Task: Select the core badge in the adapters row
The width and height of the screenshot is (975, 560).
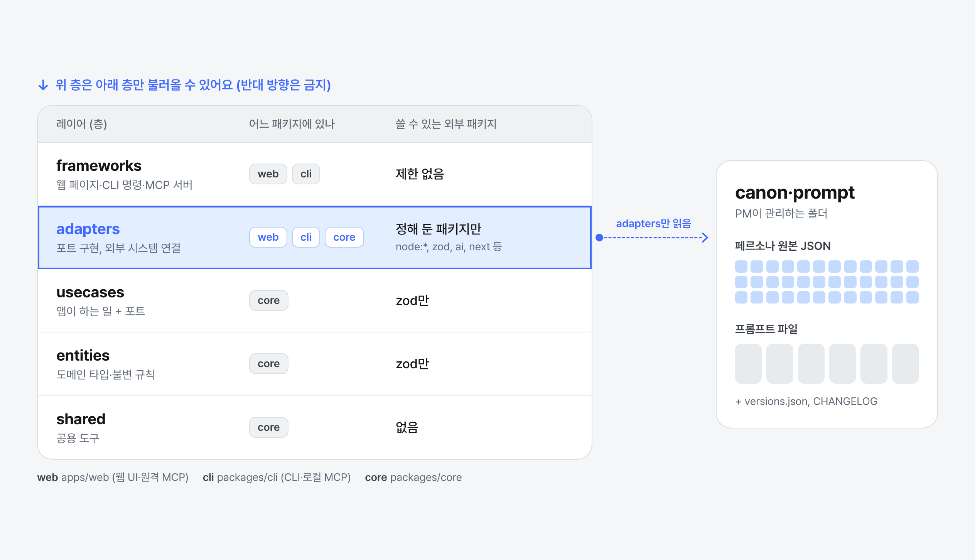Action: click(344, 237)
